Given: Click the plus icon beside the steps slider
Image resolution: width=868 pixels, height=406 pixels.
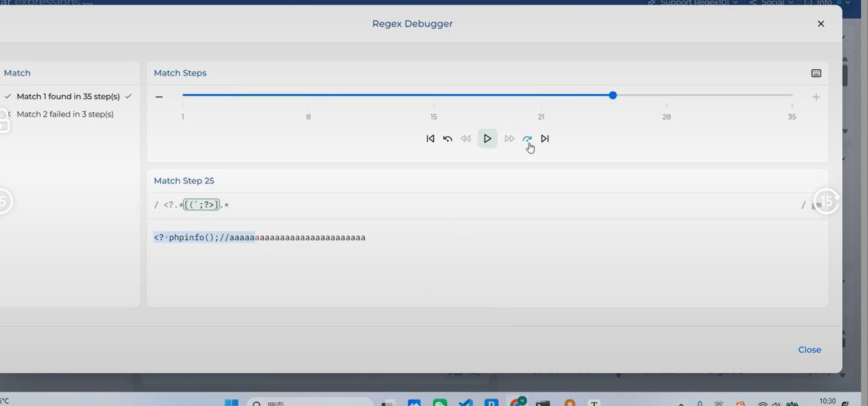Looking at the screenshot, I should point(816,97).
